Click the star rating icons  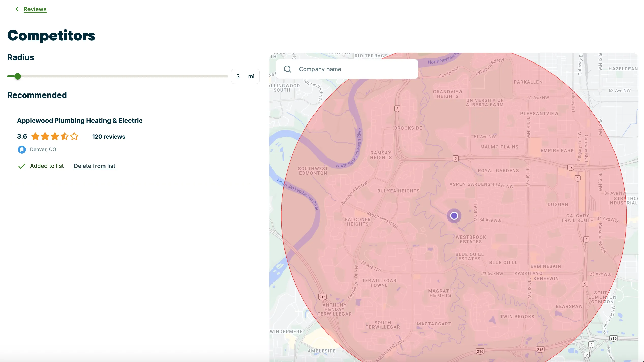tap(55, 137)
